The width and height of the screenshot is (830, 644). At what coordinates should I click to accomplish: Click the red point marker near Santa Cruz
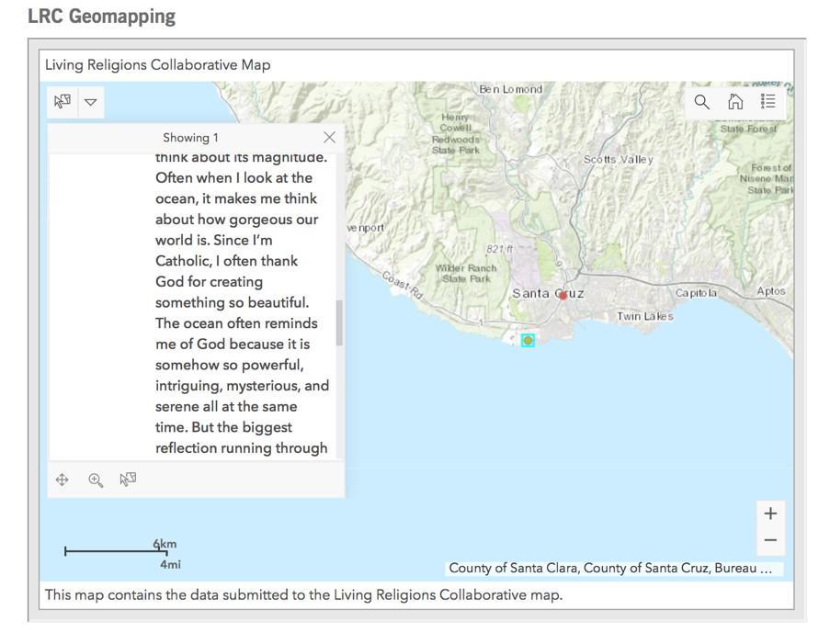tap(563, 296)
